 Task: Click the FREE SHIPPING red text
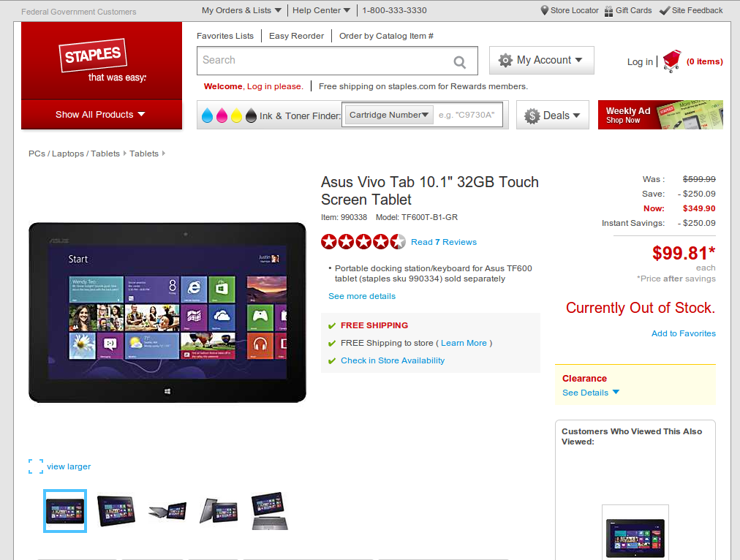point(374,325)
